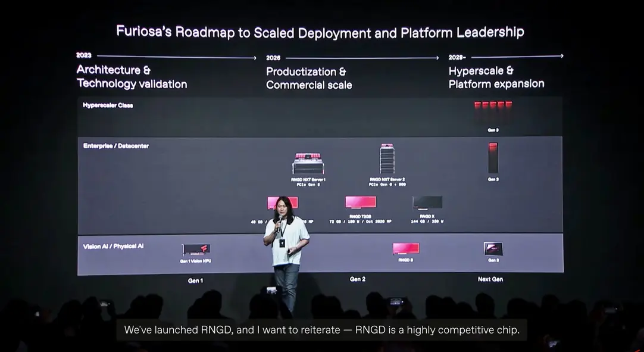The width and height of the screenshot is (644, 352).
Task: Select the 'RNGD 72GB' product label
Action: pos(360,216)
